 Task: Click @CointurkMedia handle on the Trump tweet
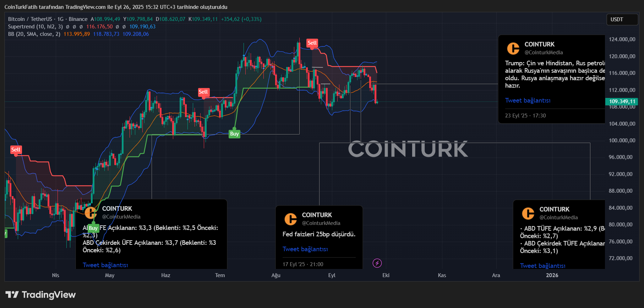(x=544, y=53)
